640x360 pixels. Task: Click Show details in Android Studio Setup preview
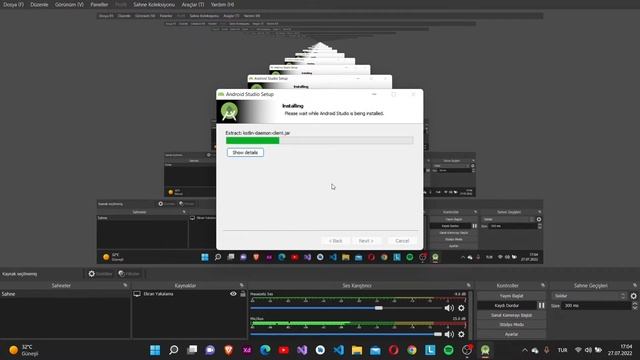click(x=245, y=152)
